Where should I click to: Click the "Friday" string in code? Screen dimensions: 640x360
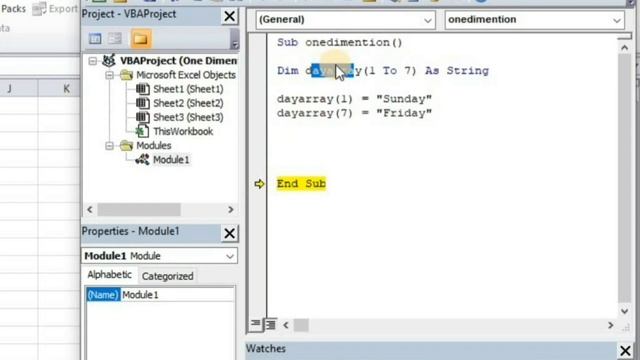click(404, 113)
